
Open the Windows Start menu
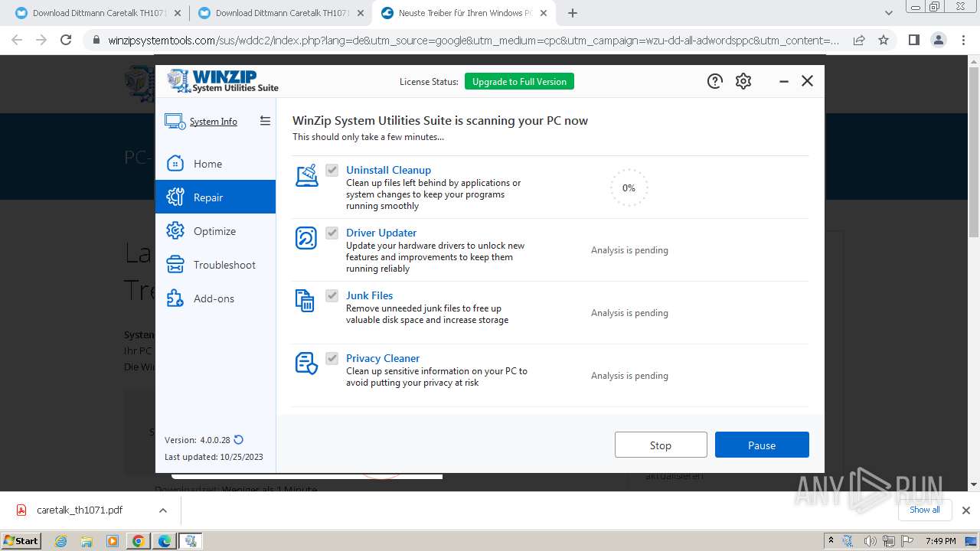coord(21,541)
